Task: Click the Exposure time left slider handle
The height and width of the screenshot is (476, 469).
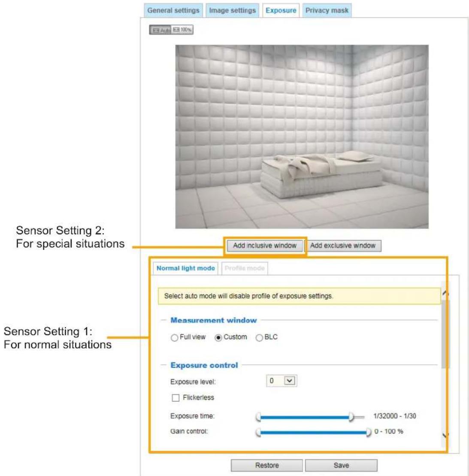Action: pyautogui.click(x=258, y=417)
